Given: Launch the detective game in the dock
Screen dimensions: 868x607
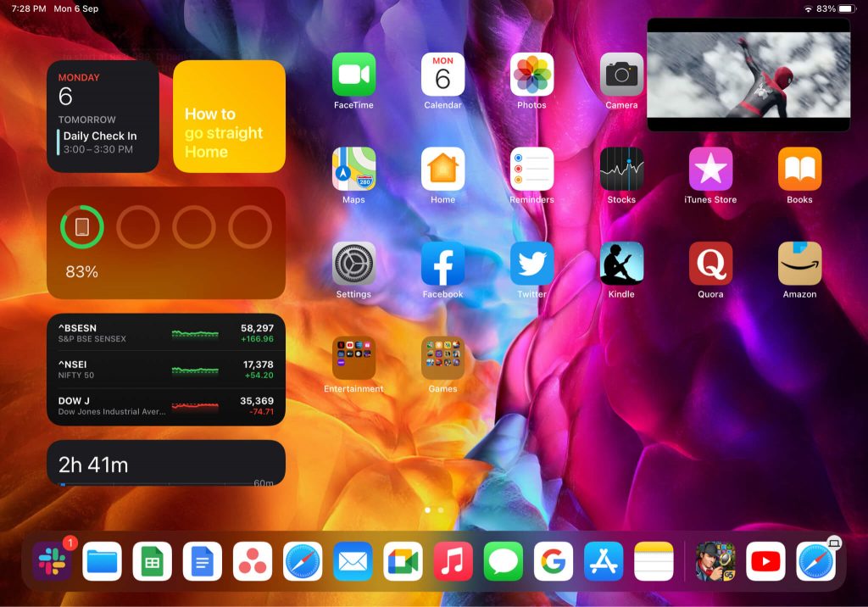Looking at the screenshot, I should (x=715, y=561).
